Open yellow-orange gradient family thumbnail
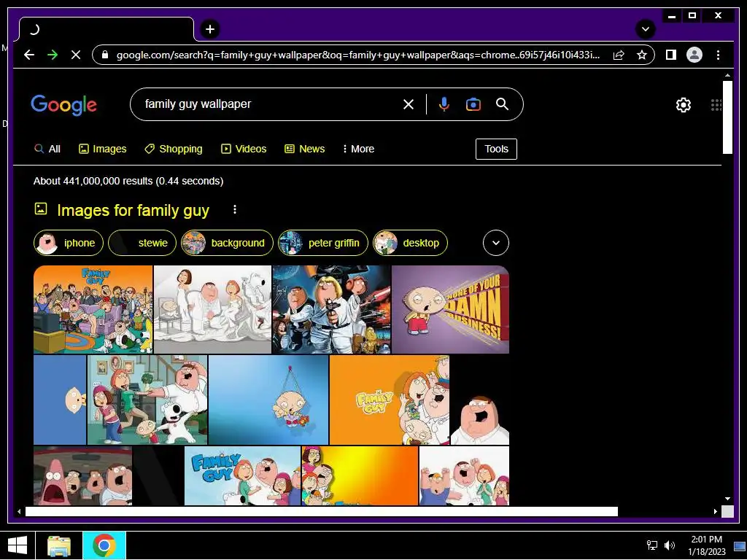Viewport: 747px width, 560px height. coord(360,475)
